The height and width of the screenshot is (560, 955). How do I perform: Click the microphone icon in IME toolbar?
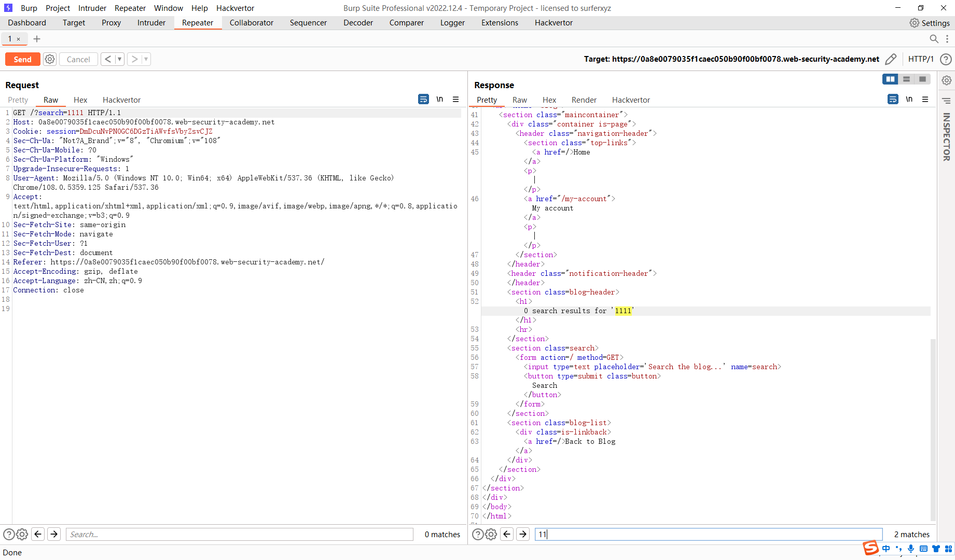coord(911,549)
